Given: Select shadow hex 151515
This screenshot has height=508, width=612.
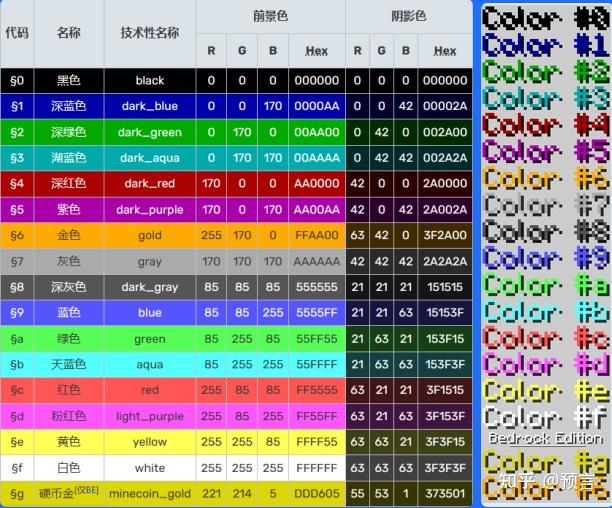Looking at the screenshot, I should coord(445,287).
